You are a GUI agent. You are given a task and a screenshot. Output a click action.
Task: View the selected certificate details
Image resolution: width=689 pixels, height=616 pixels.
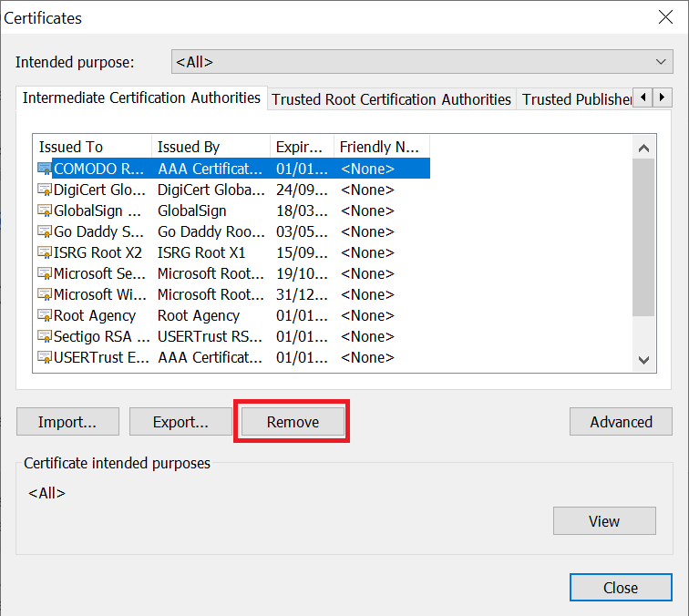[x=604, y=521]
